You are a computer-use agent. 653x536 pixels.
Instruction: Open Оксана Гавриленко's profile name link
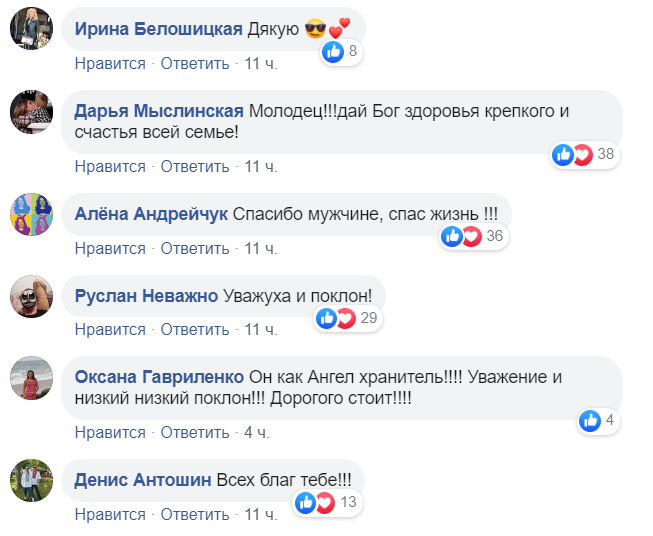159,377
